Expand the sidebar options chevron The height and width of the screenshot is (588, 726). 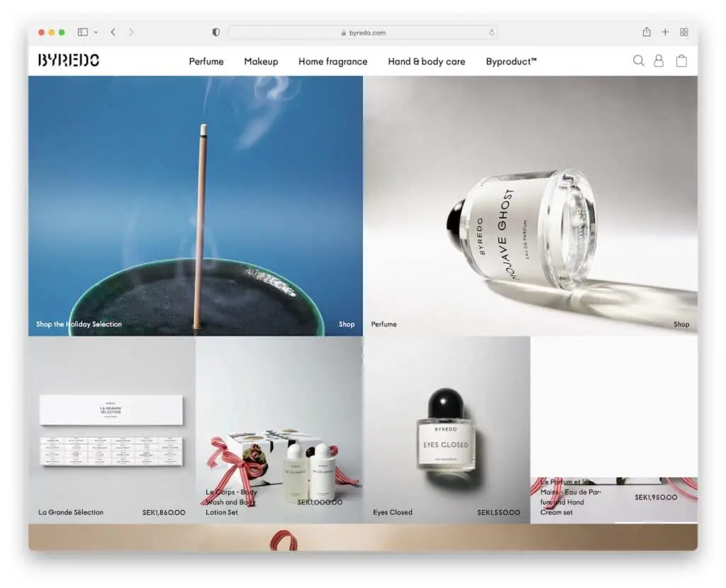click(x=96, y=32)
